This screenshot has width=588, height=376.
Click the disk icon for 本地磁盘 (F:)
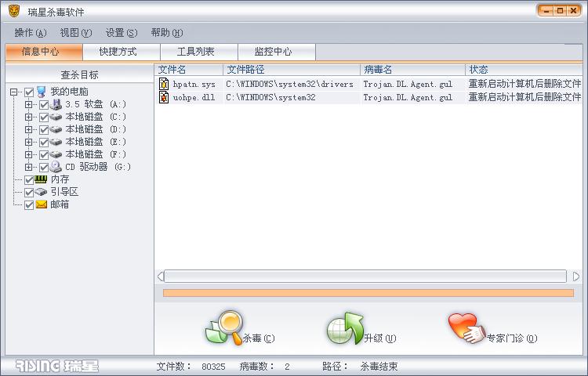point(56,154)
